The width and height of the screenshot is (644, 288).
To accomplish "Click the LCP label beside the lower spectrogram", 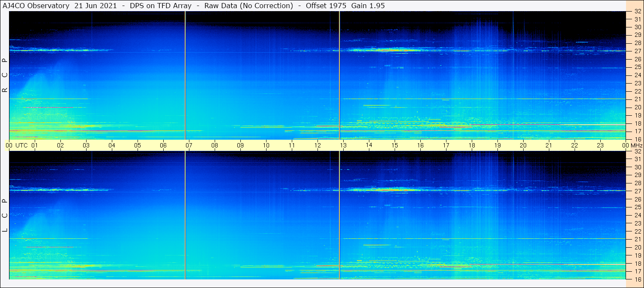I will click(5, 215).
